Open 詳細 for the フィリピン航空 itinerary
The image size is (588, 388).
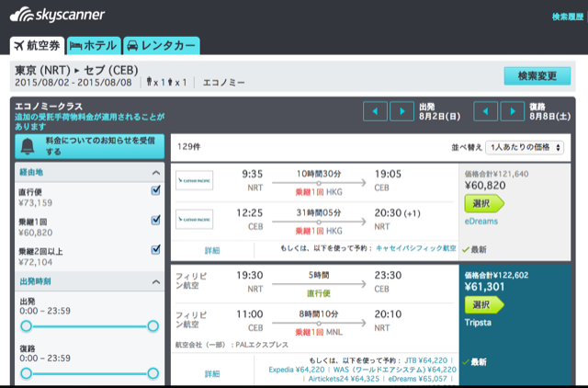tap(212, 374)
